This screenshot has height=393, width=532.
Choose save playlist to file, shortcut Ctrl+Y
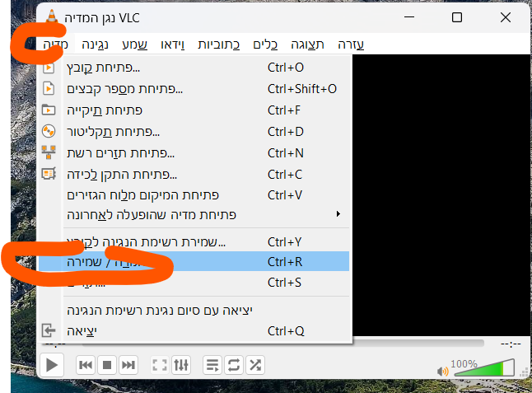click(x=194, y=242)
